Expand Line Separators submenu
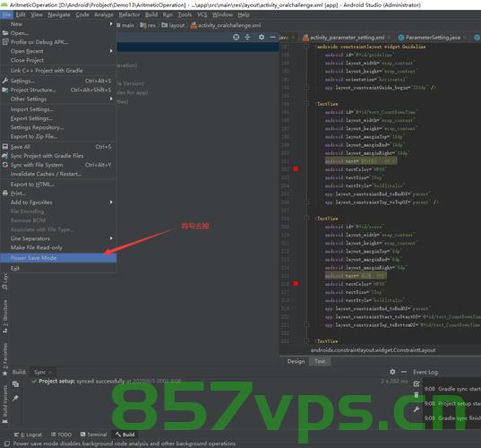 111,238
